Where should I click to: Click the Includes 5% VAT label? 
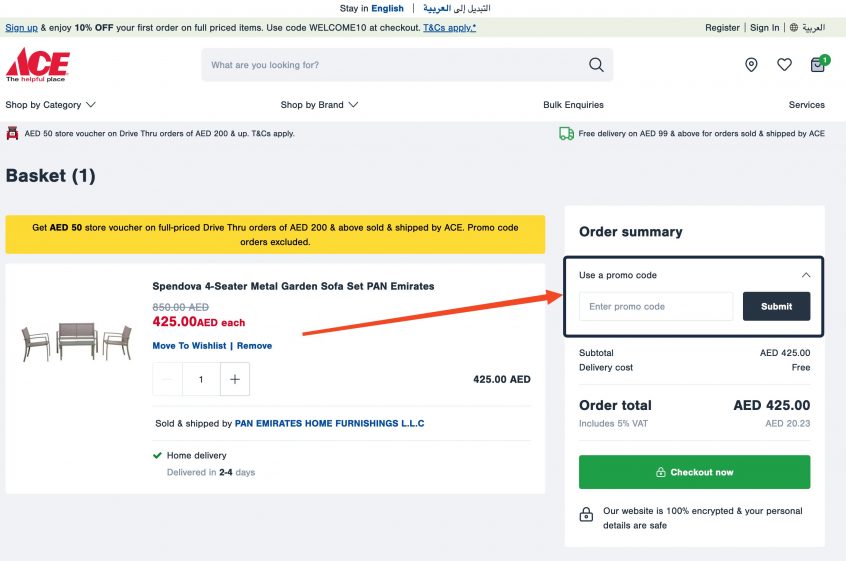pos(613,423)
